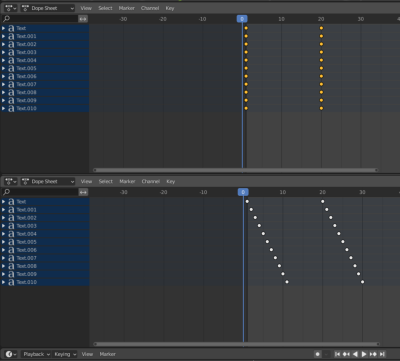Viewport: 400px width, 361px height.
Task: Open the Marker menu in the timeline footer
Action: [107, 354]
